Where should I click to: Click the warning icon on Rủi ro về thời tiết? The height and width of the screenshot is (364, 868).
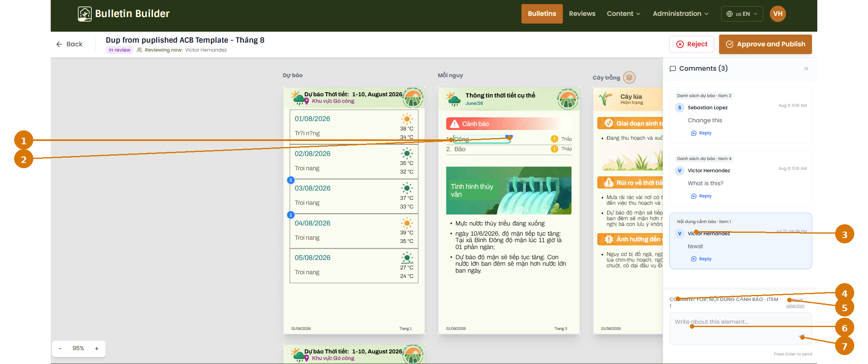coord(609,183)
